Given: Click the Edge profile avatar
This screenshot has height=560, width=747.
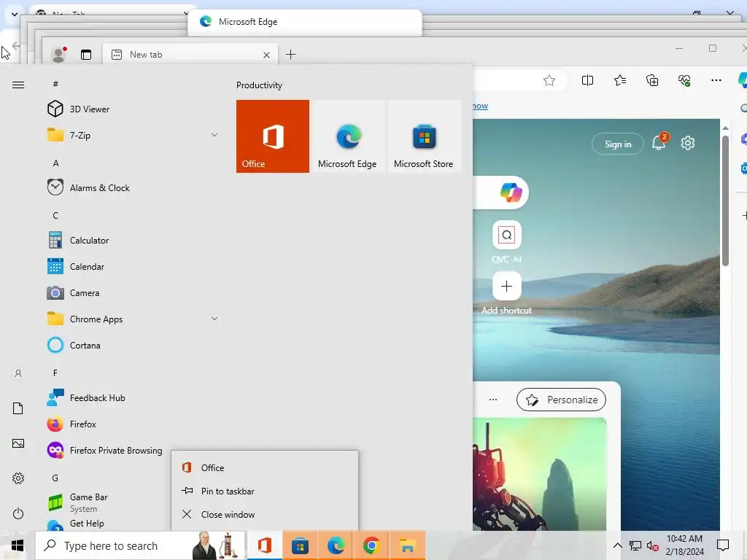Looking at the screenshot, I should point(58,55).
